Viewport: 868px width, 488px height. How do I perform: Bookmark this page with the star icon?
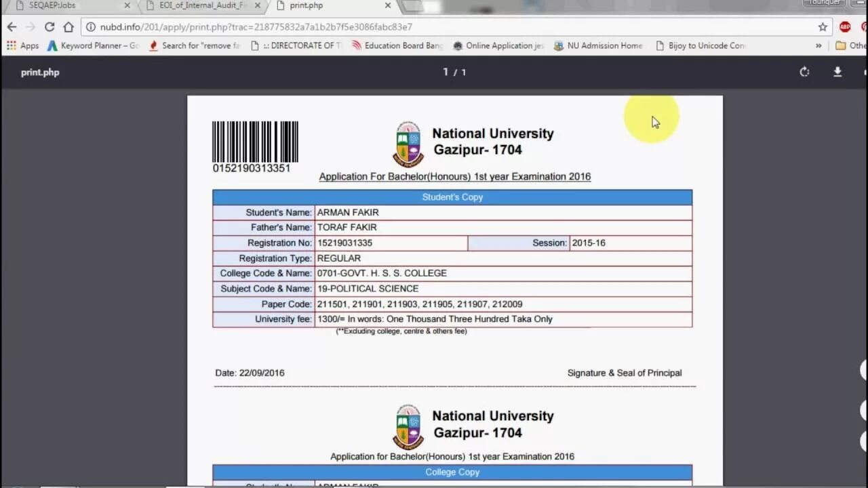823,27
